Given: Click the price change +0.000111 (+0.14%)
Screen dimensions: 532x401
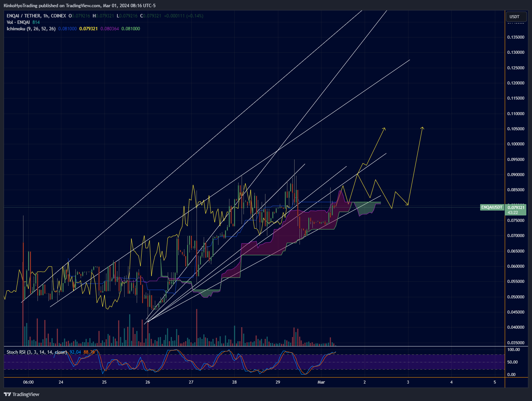Looking at the screenshot, I should tap(184, 16).
